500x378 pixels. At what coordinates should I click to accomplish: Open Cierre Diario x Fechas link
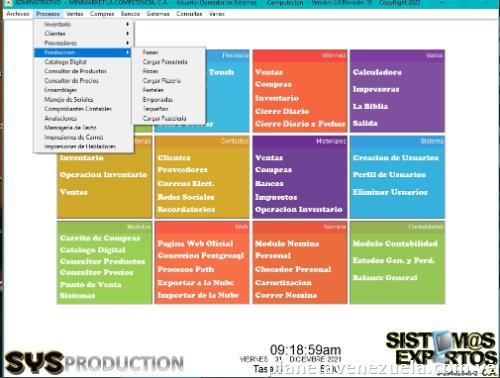point(300,124)
